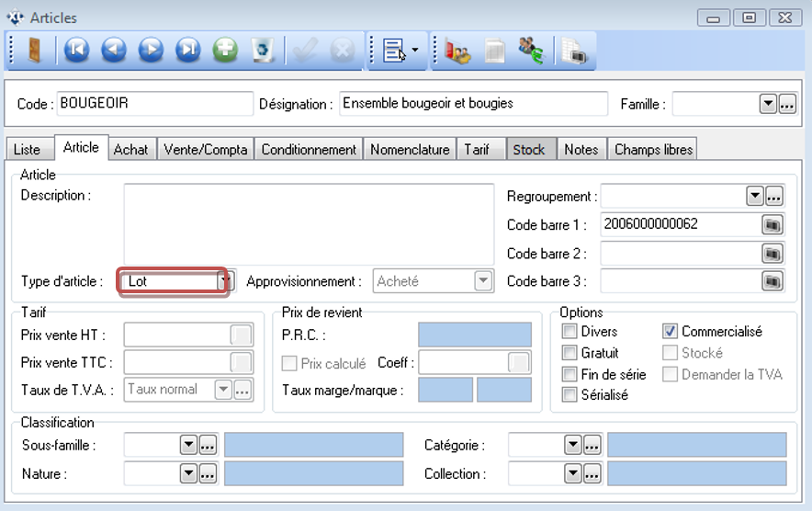Click ellipsis button beside Sous-famille
Viewport: 812px width, 511px height.
tap(208, 446)
